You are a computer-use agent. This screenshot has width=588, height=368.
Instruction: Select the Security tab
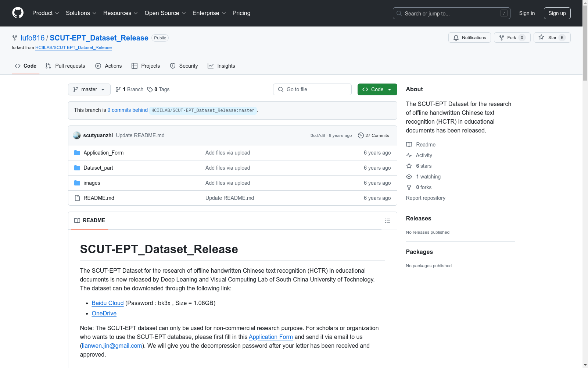pos(184,66)
